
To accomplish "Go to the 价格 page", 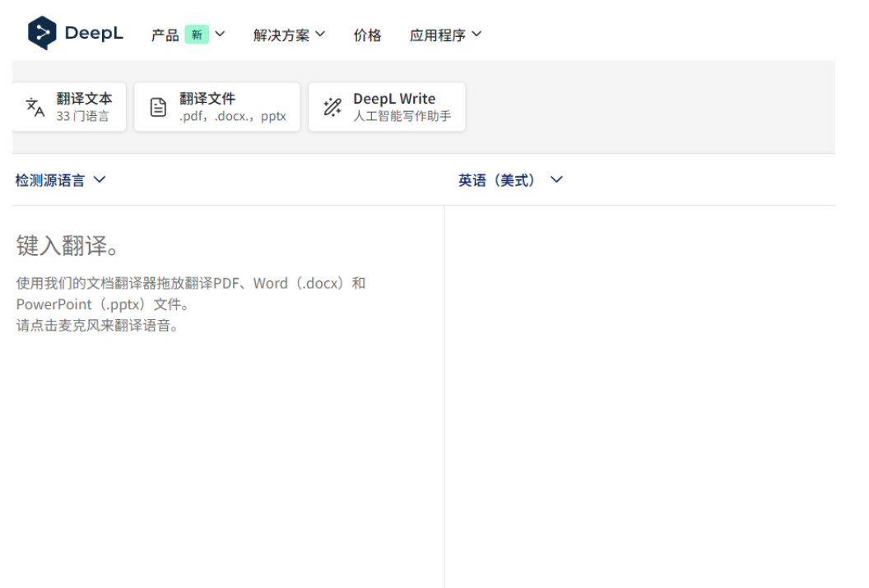I will pos(368,35).
